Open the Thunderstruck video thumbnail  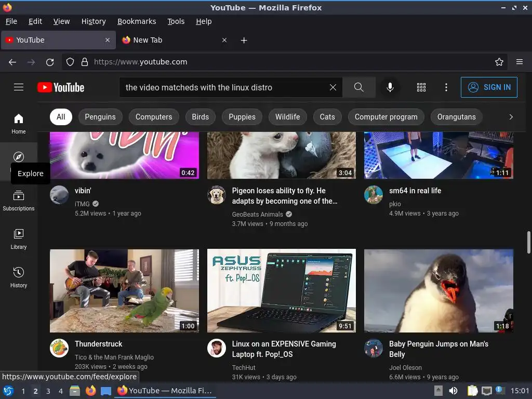tap(124, 291)
